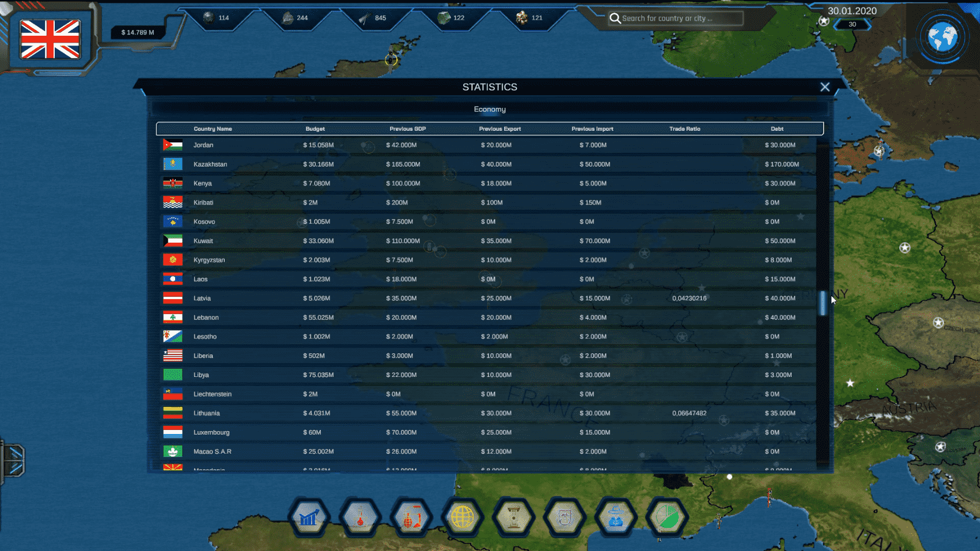Select the Libya country name
980x551 pixels.
pos(201,375)
